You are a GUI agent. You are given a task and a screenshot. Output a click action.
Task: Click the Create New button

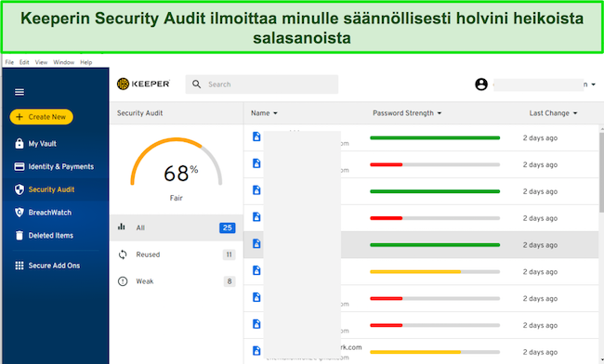tap(41, 117)
